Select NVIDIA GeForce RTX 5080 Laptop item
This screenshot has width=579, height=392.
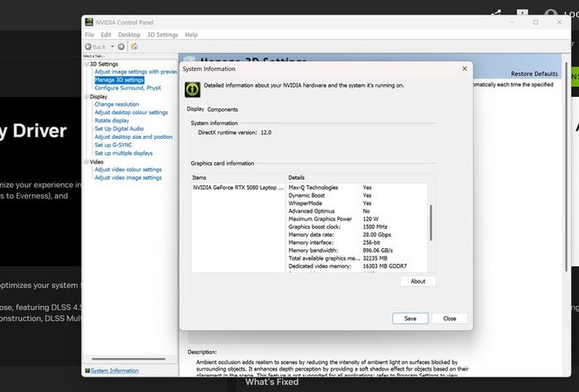pos(238,188)
